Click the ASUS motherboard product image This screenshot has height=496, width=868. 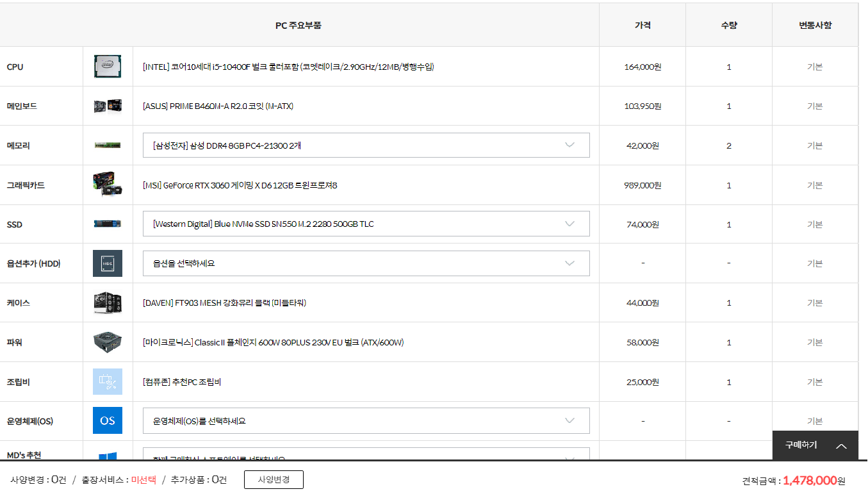click(108, 106)
